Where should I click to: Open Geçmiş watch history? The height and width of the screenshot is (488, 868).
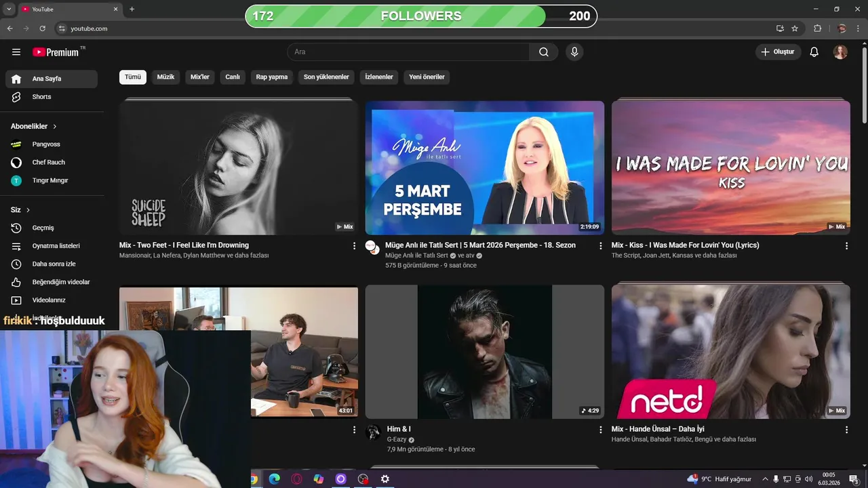coord(52,228)
